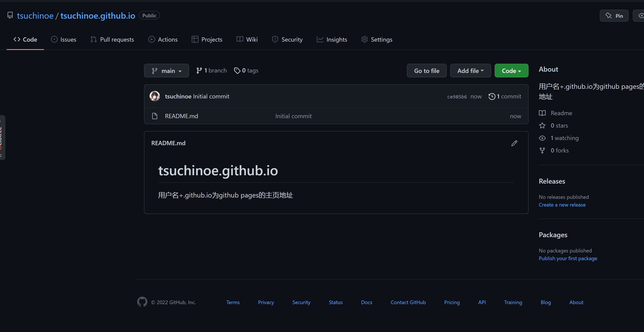The image size is (644, 332).
Task: Edit README with the pencil icon
Action: (x=514, y=143)
